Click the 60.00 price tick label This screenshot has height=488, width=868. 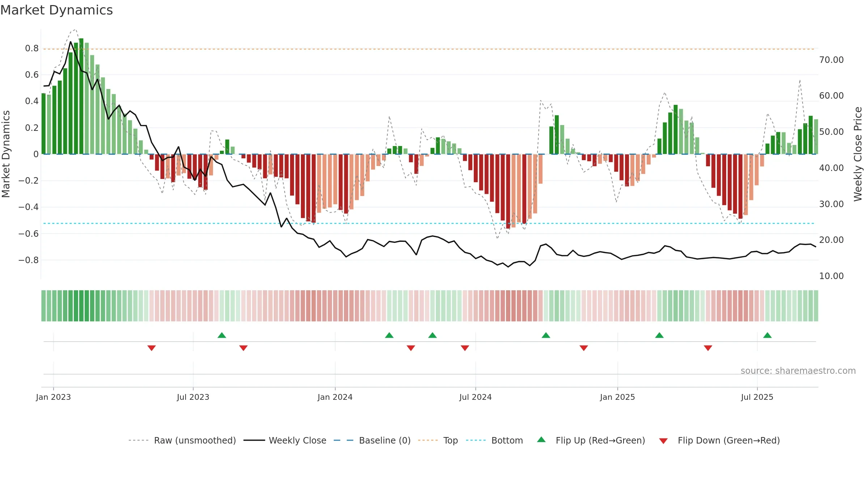[x=831, y=95]
